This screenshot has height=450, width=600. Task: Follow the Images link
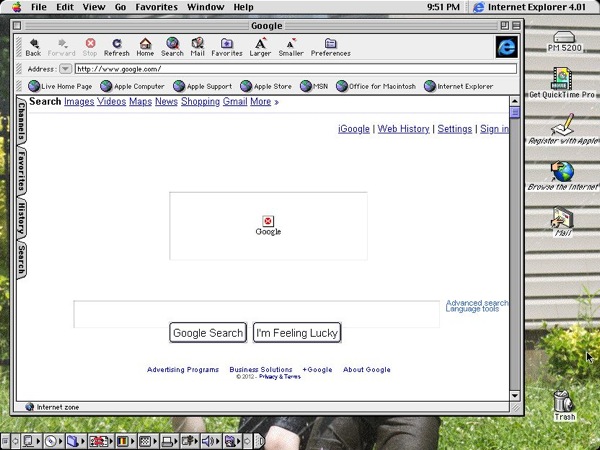[x=79, y=102]
